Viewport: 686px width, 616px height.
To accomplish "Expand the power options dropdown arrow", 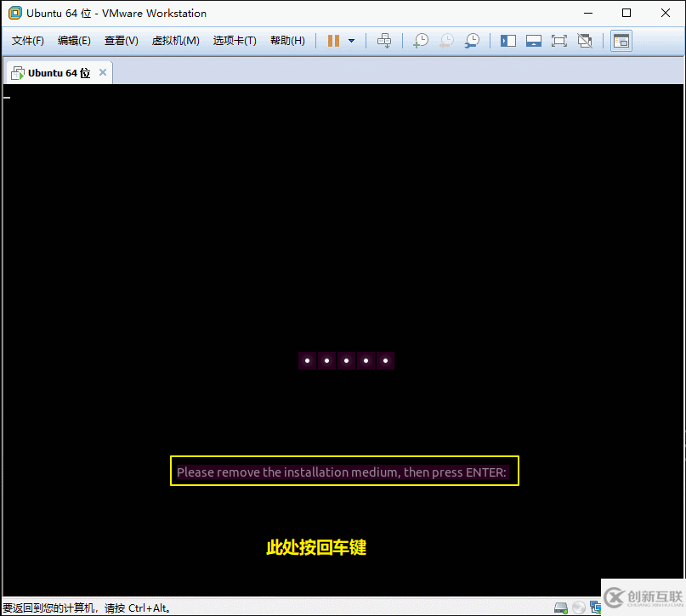I will 351,41.
